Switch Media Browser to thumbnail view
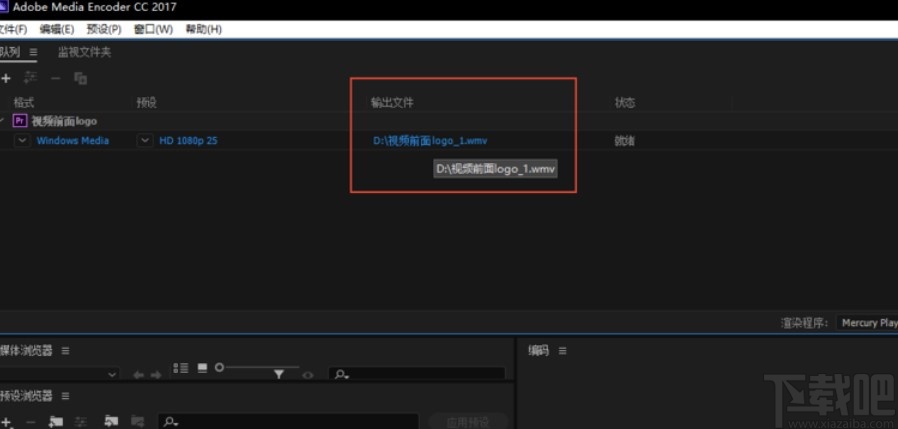The width and height of the screenshot is (898, 429). (202, 368)
